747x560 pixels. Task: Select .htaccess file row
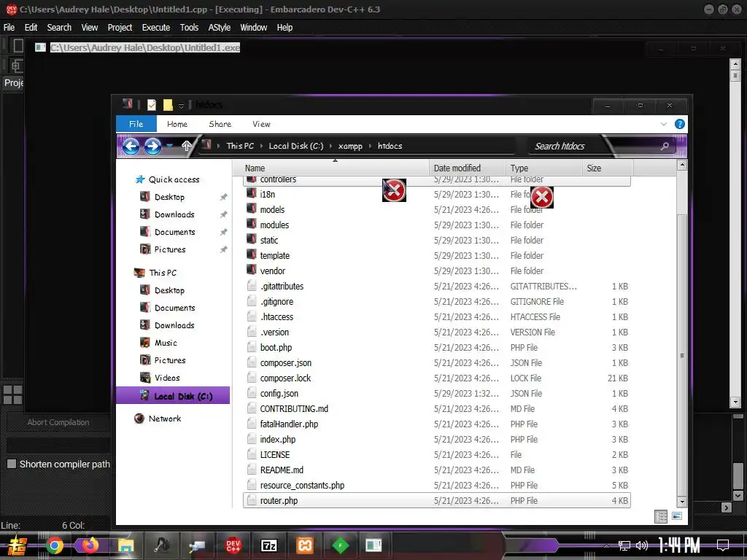pos(437,316)
